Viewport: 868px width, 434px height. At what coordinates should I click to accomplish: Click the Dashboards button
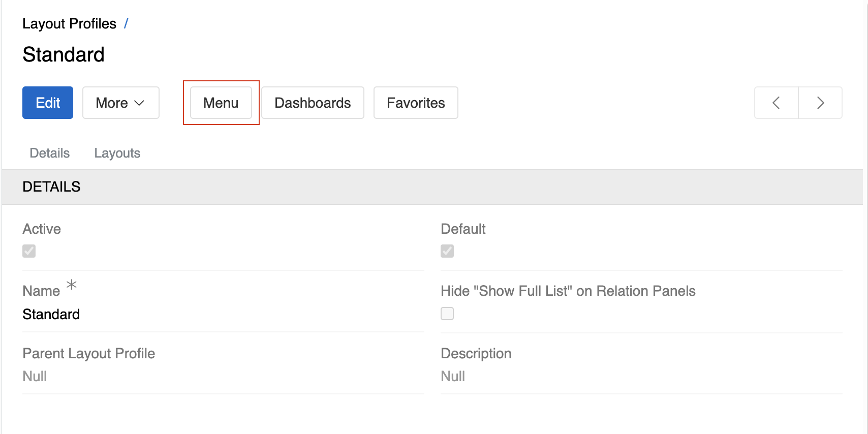(312, 103)
